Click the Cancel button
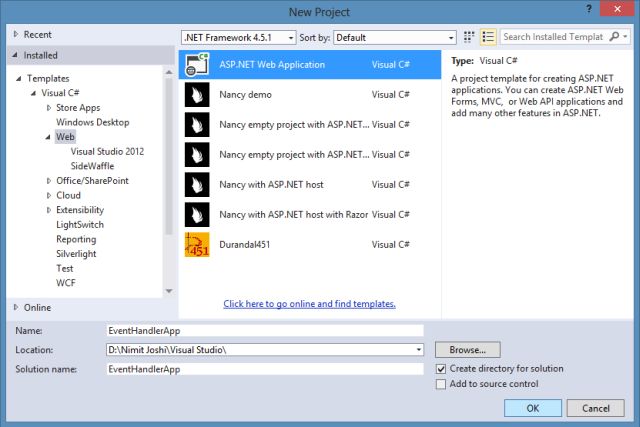640x427 pixels. coord(596,408)
